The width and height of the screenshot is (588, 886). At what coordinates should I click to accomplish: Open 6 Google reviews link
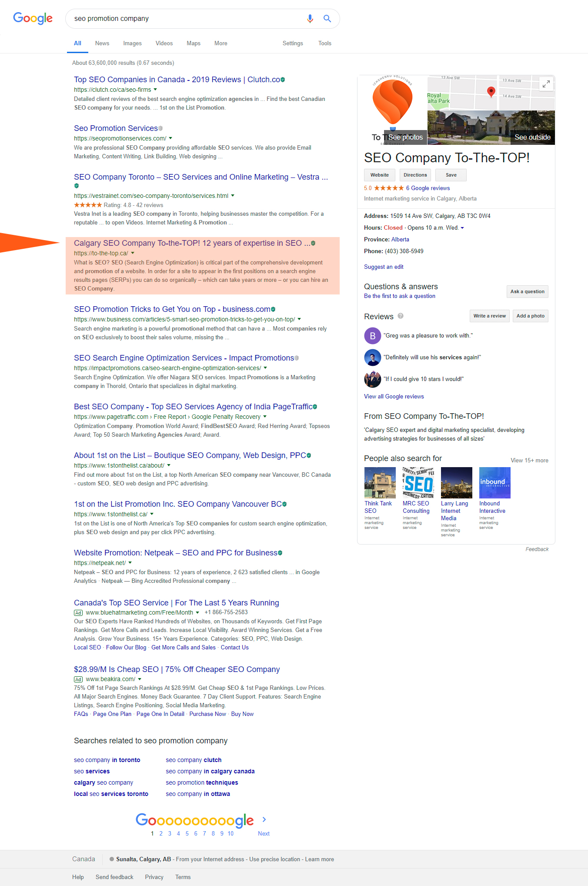(x=428, y=188)
